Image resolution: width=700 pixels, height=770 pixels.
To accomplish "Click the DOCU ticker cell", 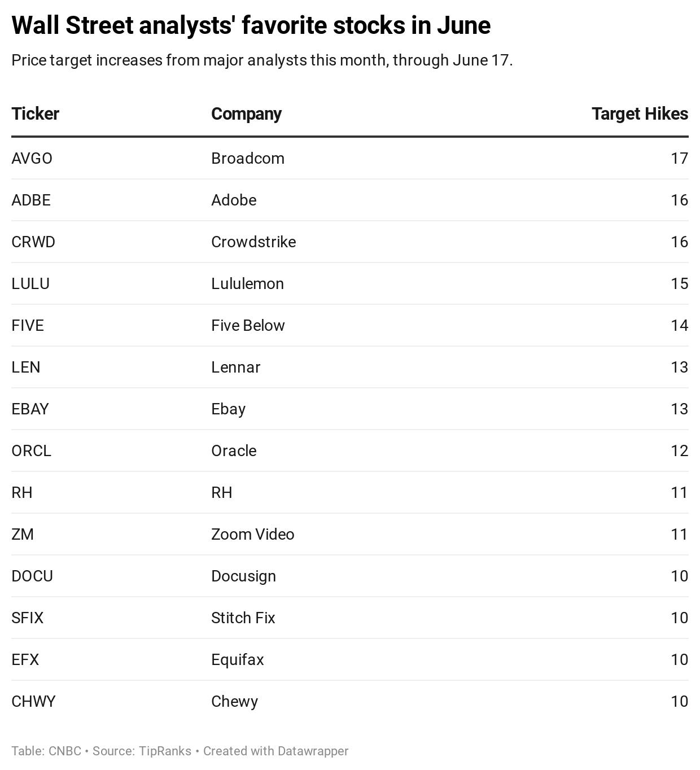I will [x=32, y=576].
